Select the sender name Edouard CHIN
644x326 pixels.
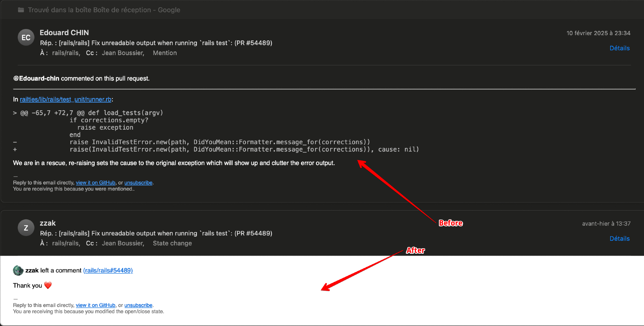[x=64, y=33]
